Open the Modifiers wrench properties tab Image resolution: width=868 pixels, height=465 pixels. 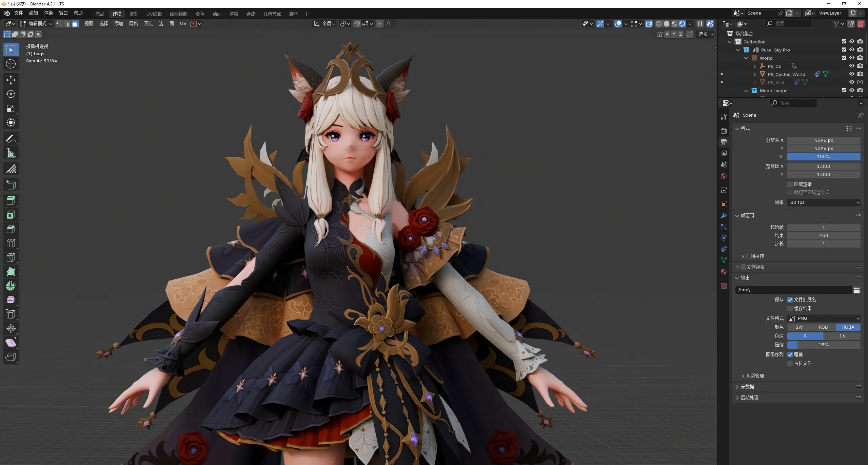pos(724,216)
